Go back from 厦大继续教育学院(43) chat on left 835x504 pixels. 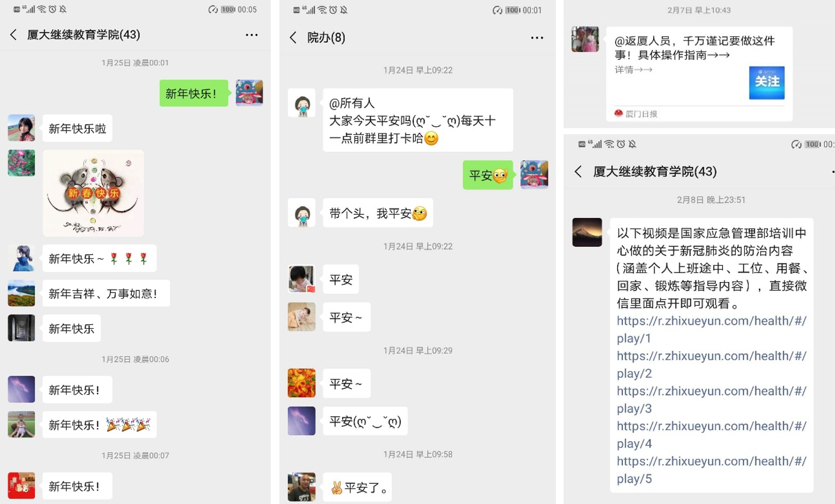pyautogui.click(x=13, y=34)
